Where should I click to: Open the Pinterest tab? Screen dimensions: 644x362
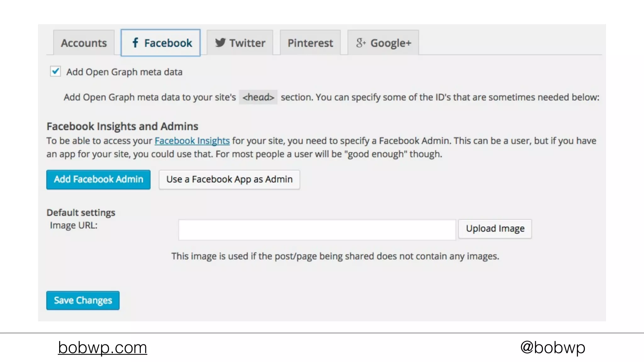pos(310,43)
